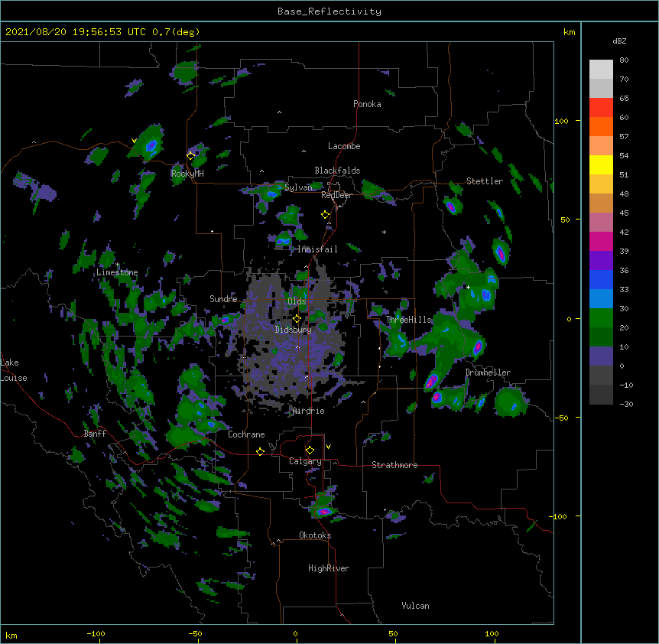Select the Calgary city label
This screenshot has height=644, width=659.
pos(306,461)
